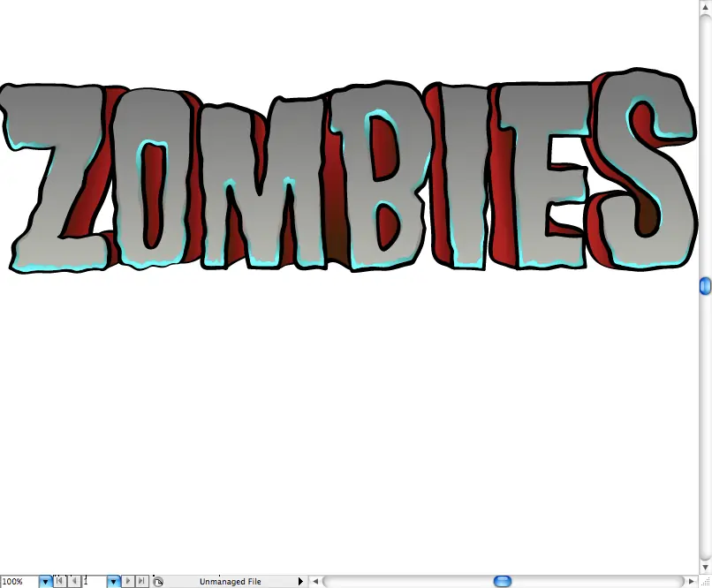Click the vertical scrollbar thumb
This screenshot has width=712, height=588.
(x=705, y=286)
